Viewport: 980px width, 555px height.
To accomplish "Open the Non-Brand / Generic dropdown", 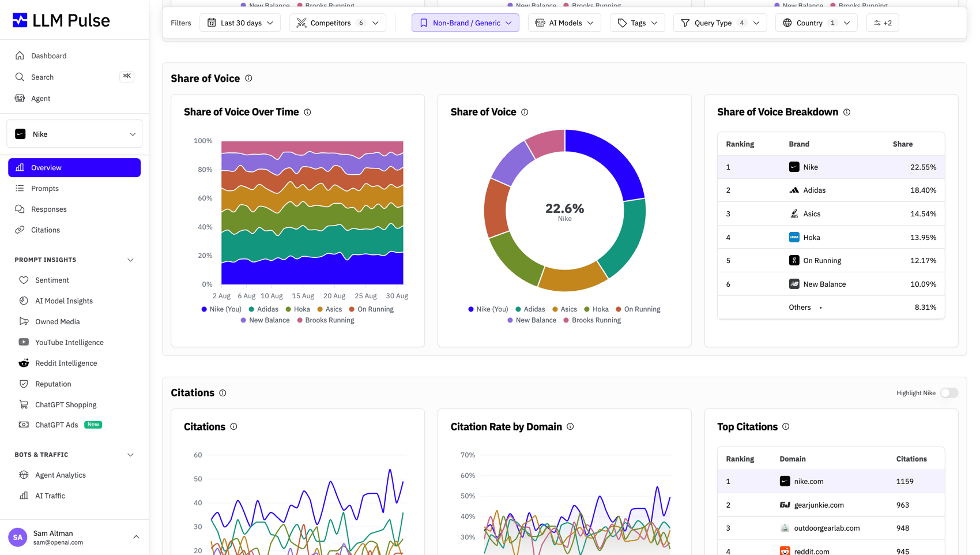I will (465, 23).
